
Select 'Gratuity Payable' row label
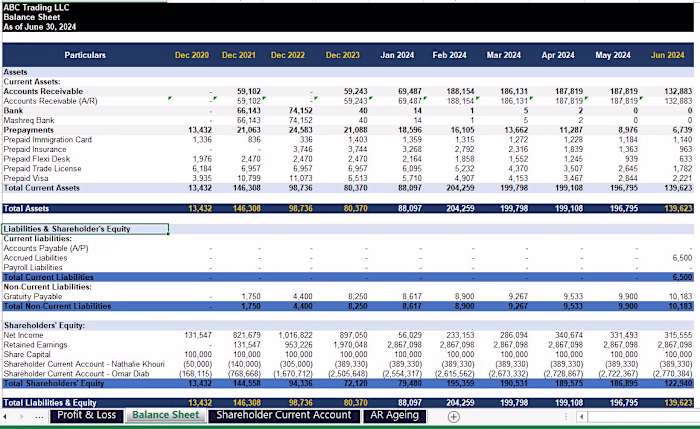[x=33, y=296]
